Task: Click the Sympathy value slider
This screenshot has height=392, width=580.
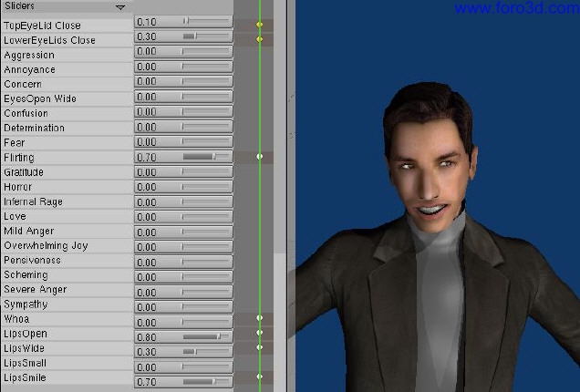Action: pos(183,307)
